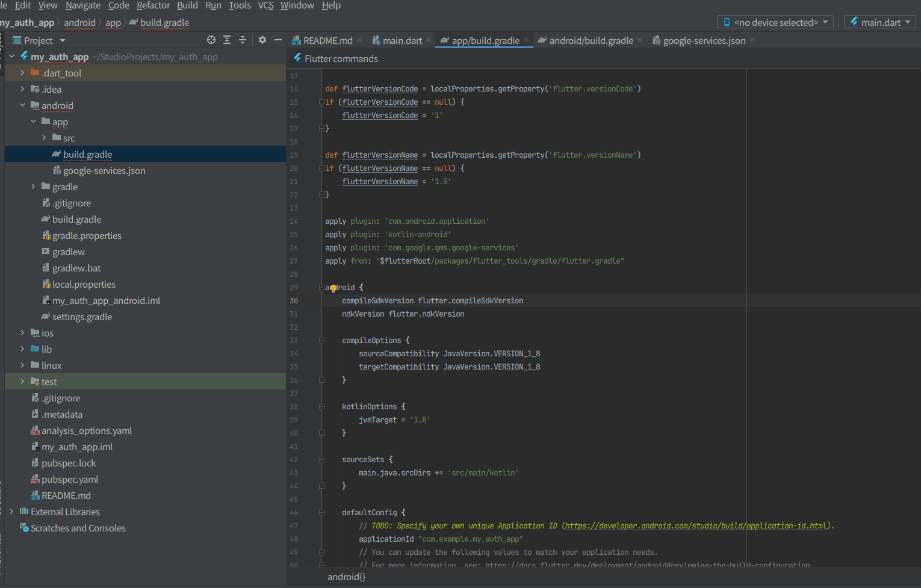The height and width of the screenshot is (588, 921).
Task: Click the yellow lightbulb intention icon
Action: click(333, 288)
